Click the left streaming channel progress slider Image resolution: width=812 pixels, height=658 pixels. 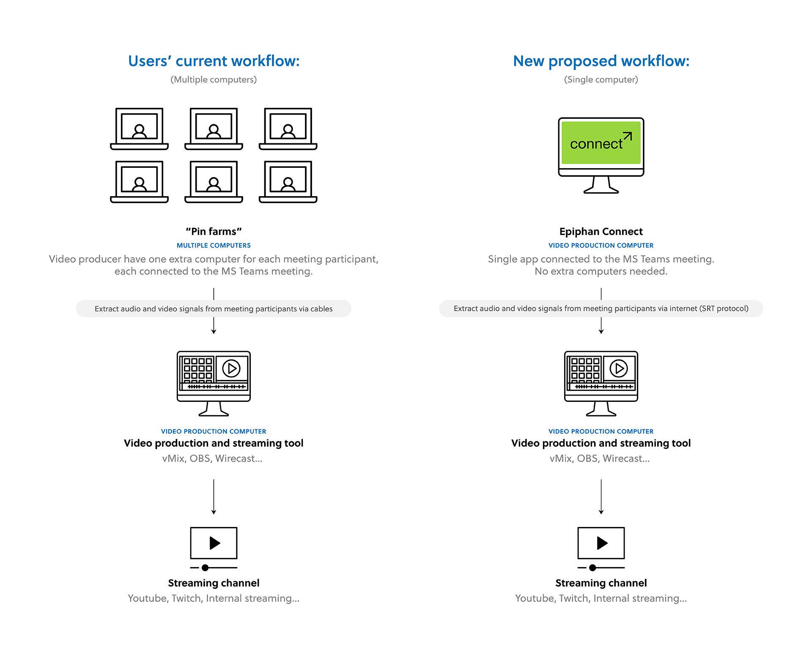214,568
